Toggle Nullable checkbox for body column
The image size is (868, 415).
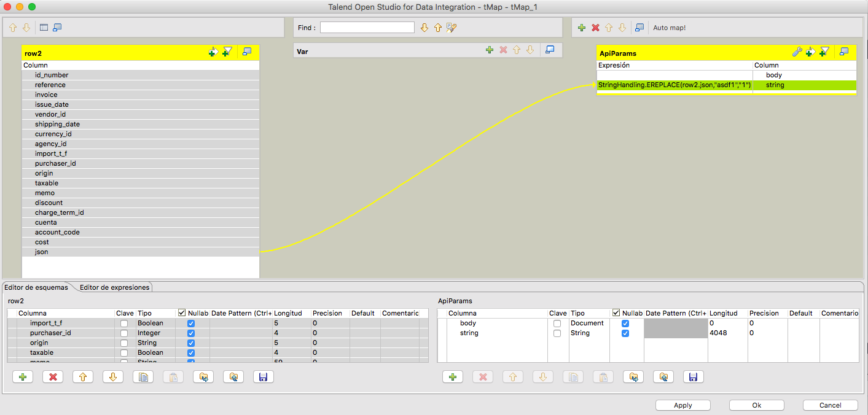625,324
